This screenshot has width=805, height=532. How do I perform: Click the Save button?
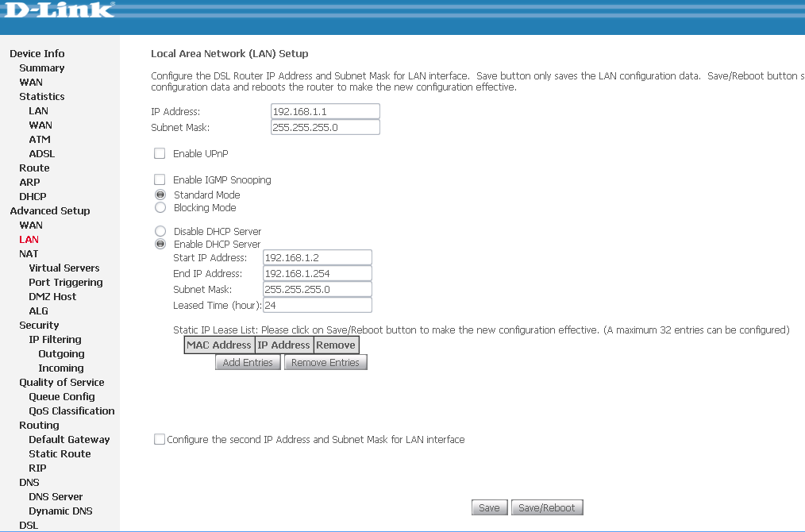[489, 508]
